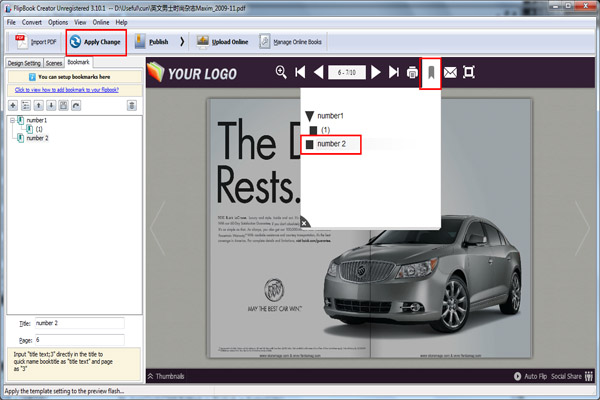Close the bookmark popup with the X button
600x400 pixels.
tap(304, 223)
